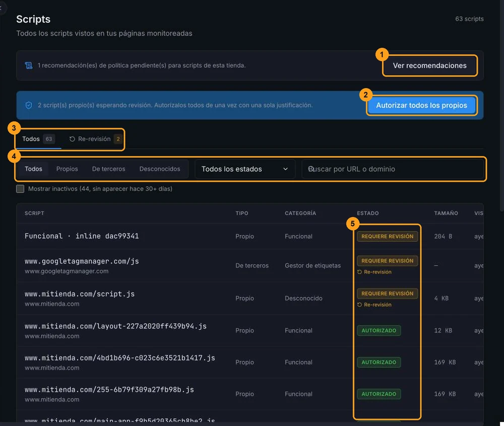
Task: Click the ESTADO column header
Action: [x=368, y=213]
